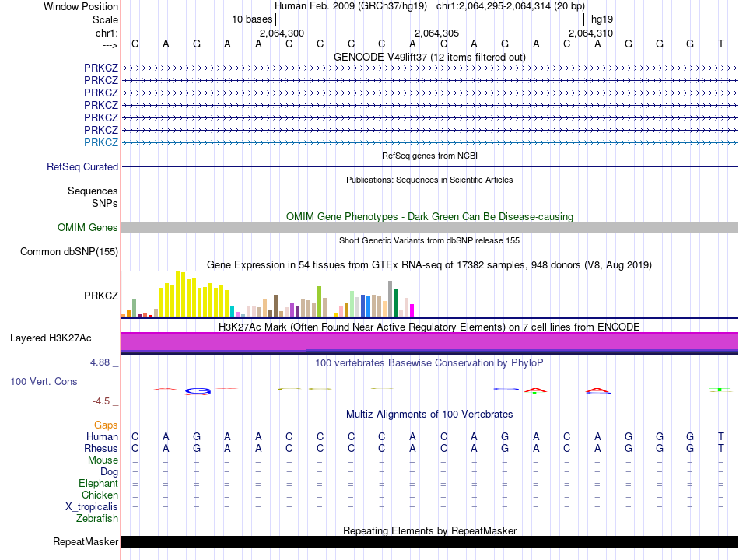This screenshot has height=560, width=739.
Task: Click the Publications: Sequences in Scientific Articles title
Action: point(429,180)
